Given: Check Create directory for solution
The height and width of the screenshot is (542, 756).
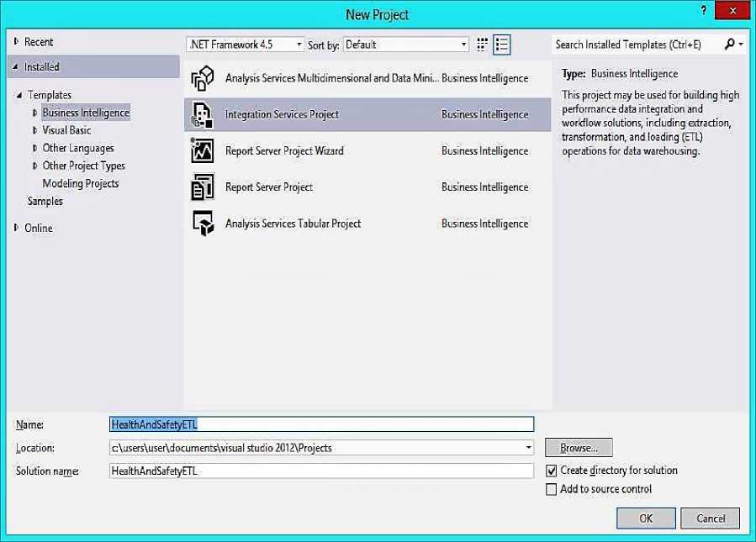Looking at the screenshot, I should [551, 471].
